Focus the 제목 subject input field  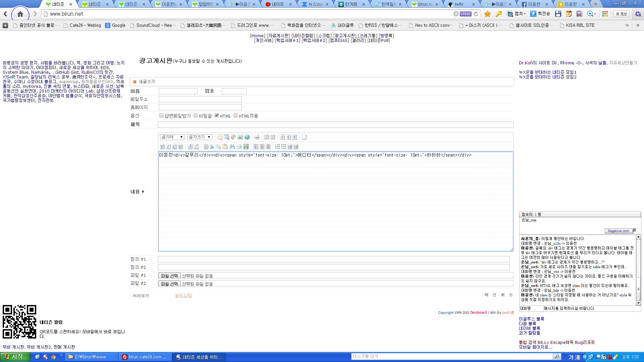(335, 124)
